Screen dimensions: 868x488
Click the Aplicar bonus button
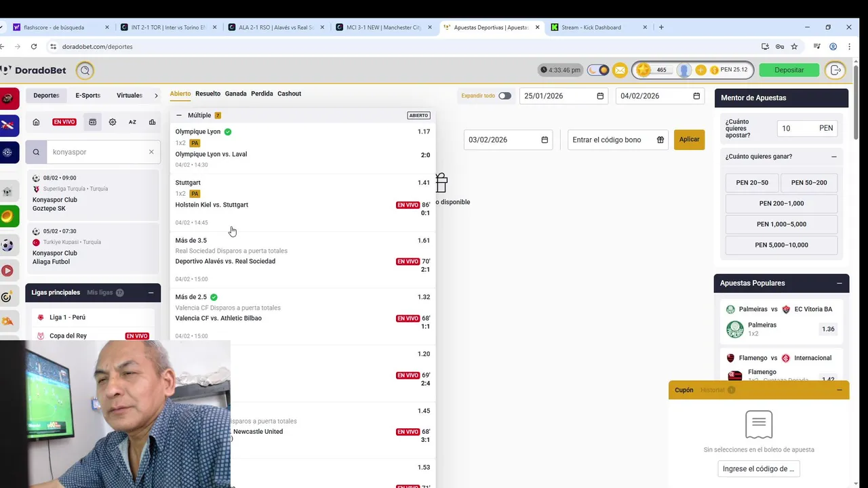(x=689, y=140)
